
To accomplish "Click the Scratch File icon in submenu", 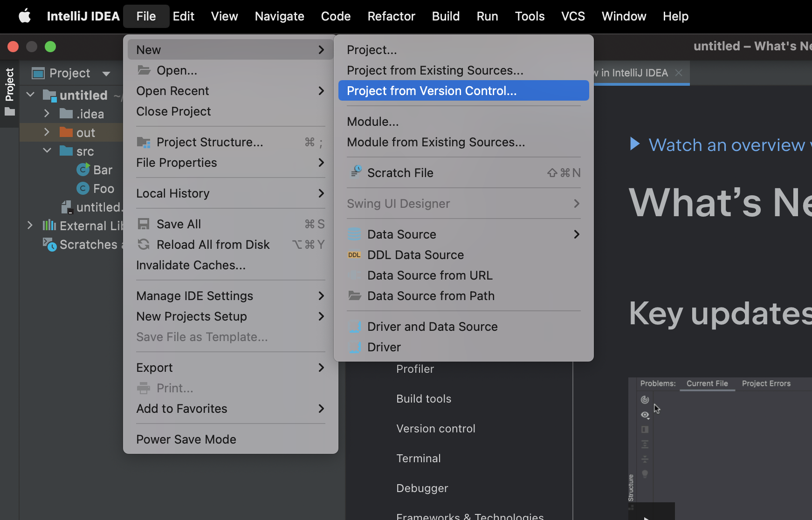I will coord(356,172).
